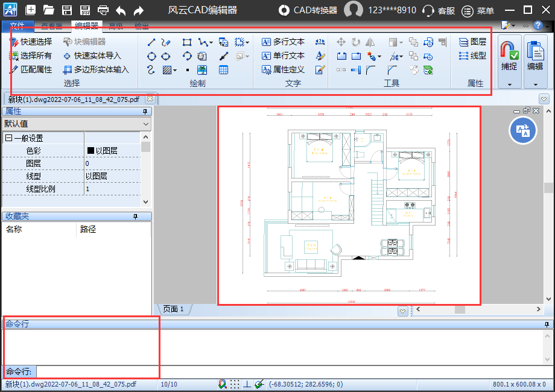
Task: Click the 匹配属性 button
Action: (30, 69)
